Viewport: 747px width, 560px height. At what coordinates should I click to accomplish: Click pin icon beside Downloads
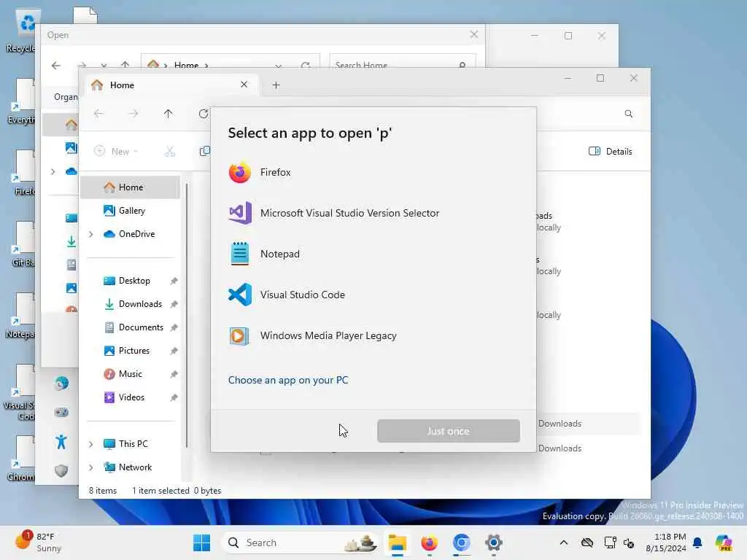point(174,304)
